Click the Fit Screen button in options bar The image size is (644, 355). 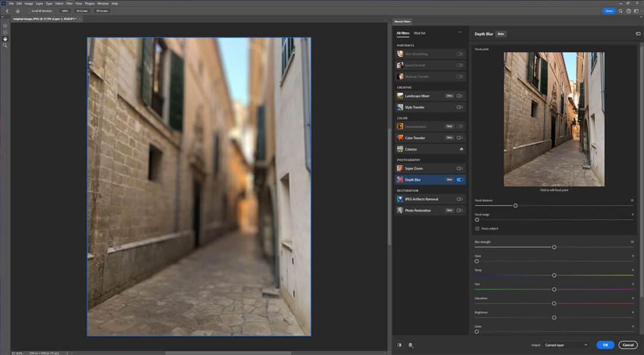point(82,11)
